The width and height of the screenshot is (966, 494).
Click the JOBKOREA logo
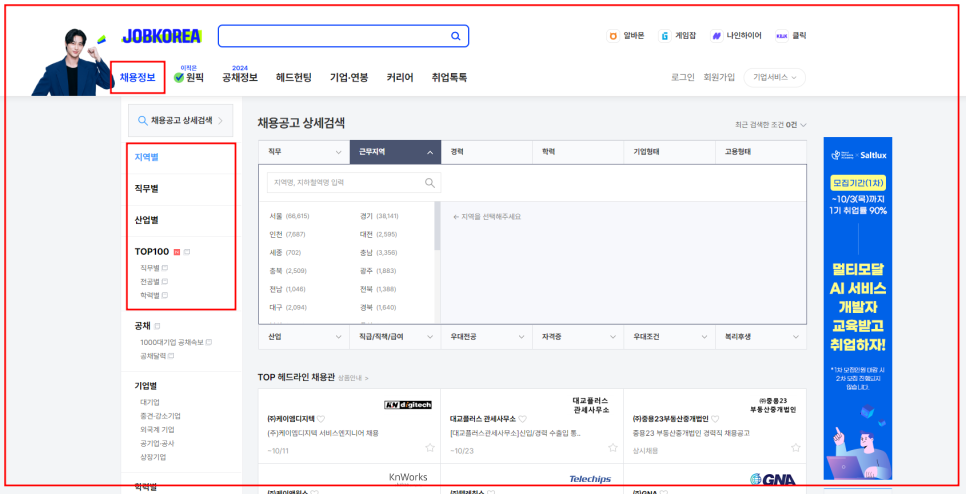(x=161, y=36)
